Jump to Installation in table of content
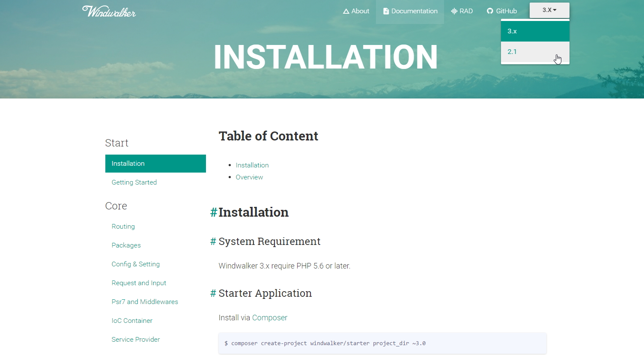This screenshot has height=355, width=644. (252, 165)
